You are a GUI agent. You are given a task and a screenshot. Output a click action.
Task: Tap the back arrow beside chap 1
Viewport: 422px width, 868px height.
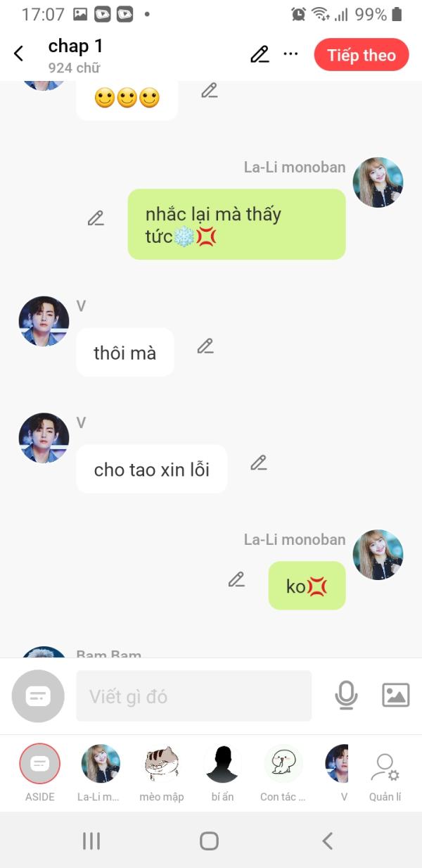[19, 54]
